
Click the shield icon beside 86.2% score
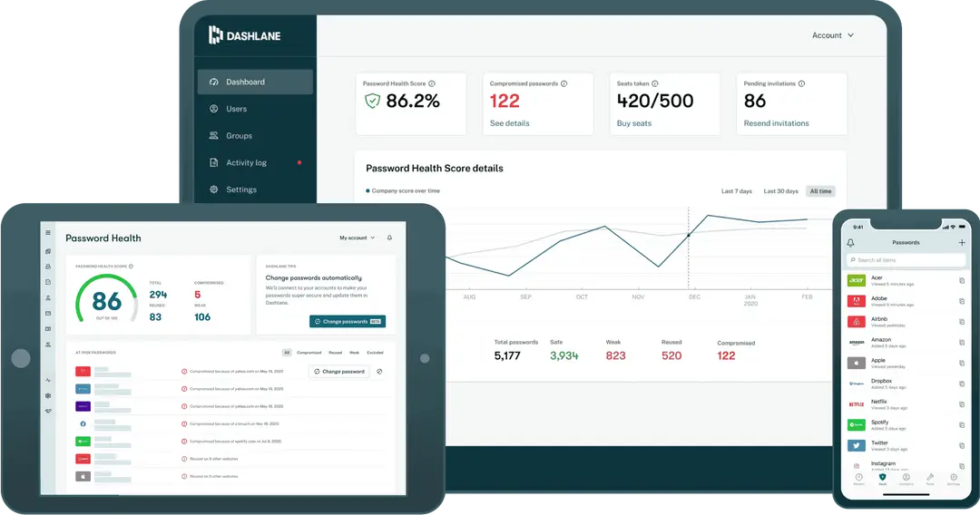click(x=373, y=101)
